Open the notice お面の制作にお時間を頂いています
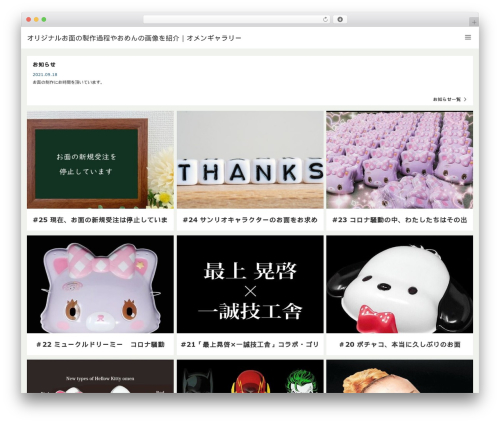 [68, 82]
